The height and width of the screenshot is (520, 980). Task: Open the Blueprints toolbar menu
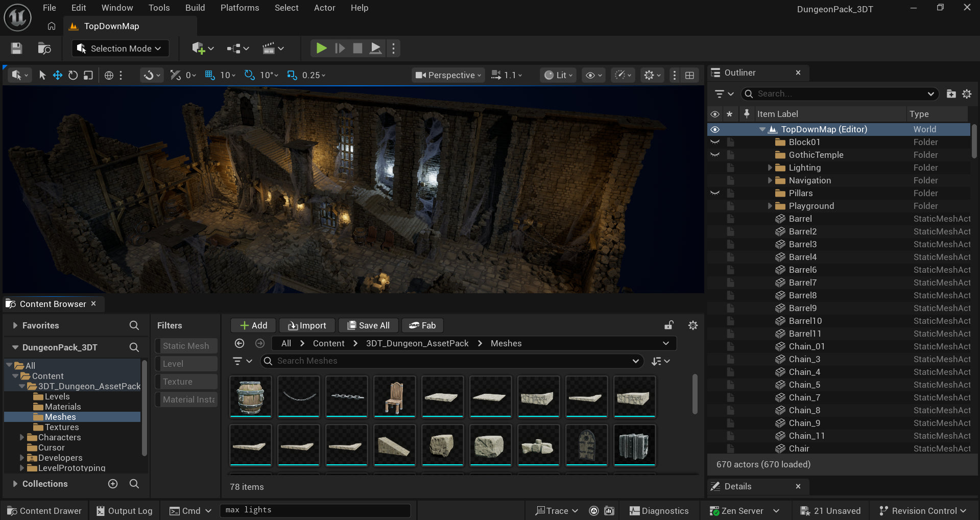tap(238, 49)
